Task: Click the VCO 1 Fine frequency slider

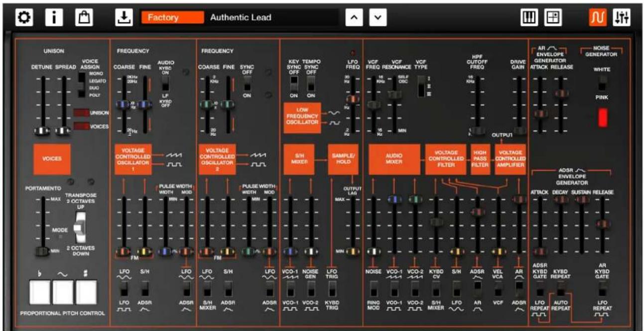Action: (x=144, y=104)
